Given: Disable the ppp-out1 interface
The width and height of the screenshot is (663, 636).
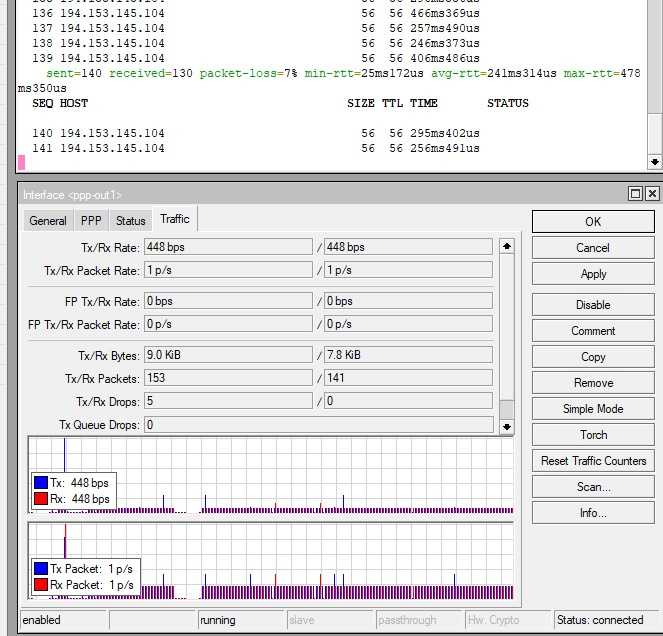Looking at the screenshot, I should pos(593,305).
